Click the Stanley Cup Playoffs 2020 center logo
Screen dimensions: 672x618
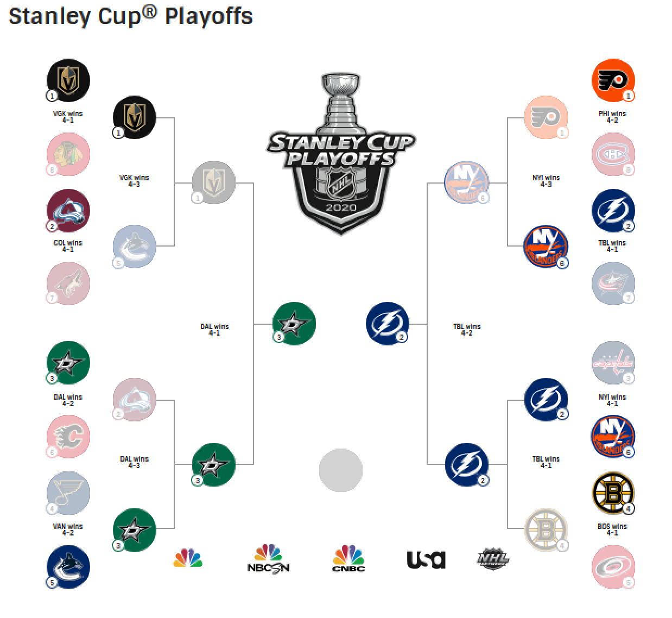coord(341,153)
